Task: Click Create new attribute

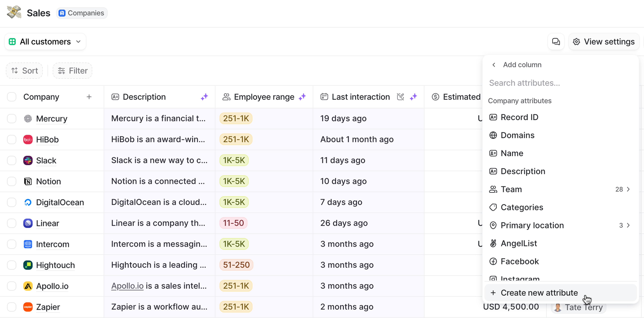Action: (x=539, y=293)
